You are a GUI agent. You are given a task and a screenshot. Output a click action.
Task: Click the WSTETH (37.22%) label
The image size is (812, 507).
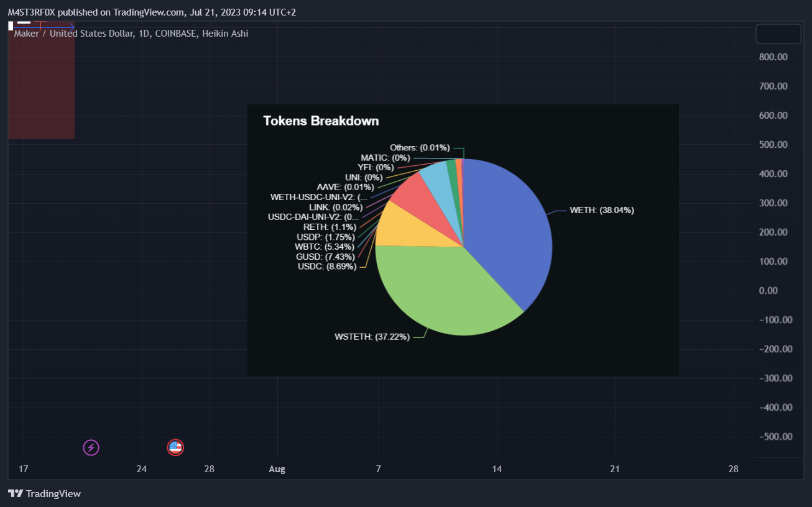tap(372, 337)
